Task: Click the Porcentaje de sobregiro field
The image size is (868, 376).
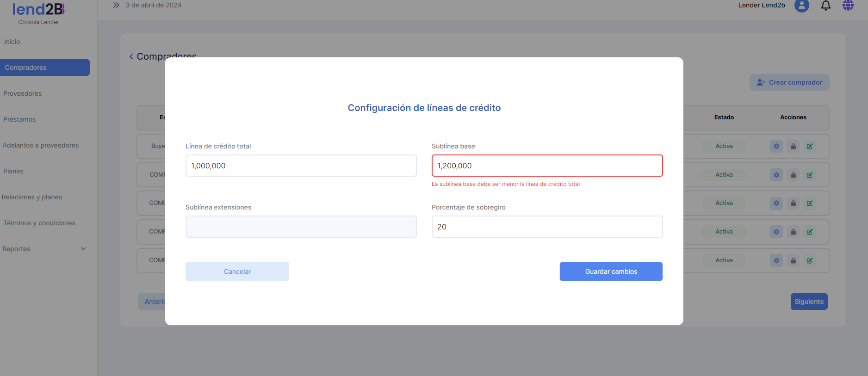Action: 547,227
